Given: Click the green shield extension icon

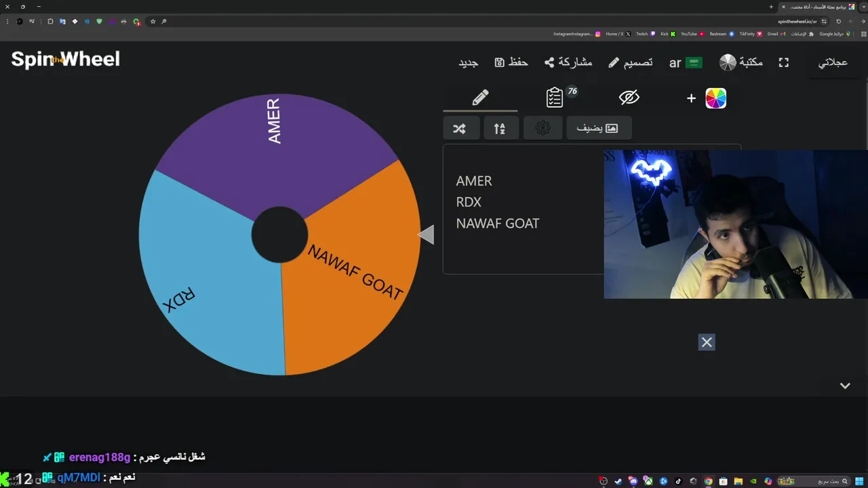Looking at the screenshot, I should coord(99,21).
